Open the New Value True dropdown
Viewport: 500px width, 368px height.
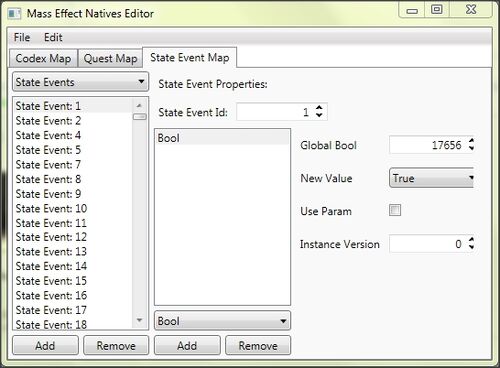tap(431, 178)
